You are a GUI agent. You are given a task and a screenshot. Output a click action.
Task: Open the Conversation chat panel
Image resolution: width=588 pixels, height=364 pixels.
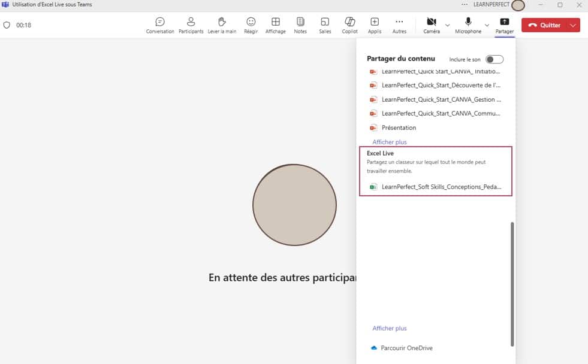click(x=160, y=26)
